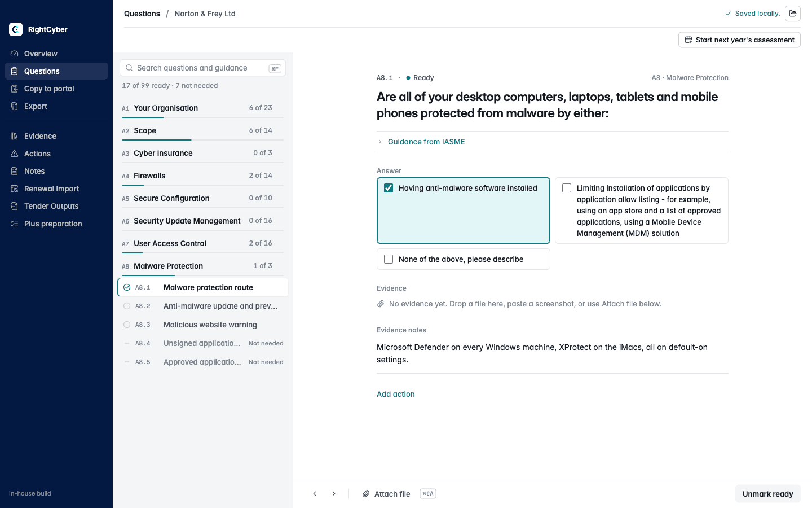Click the Tender Outputs icon
This screenshot has height=508, width=812.
[15, 206]
